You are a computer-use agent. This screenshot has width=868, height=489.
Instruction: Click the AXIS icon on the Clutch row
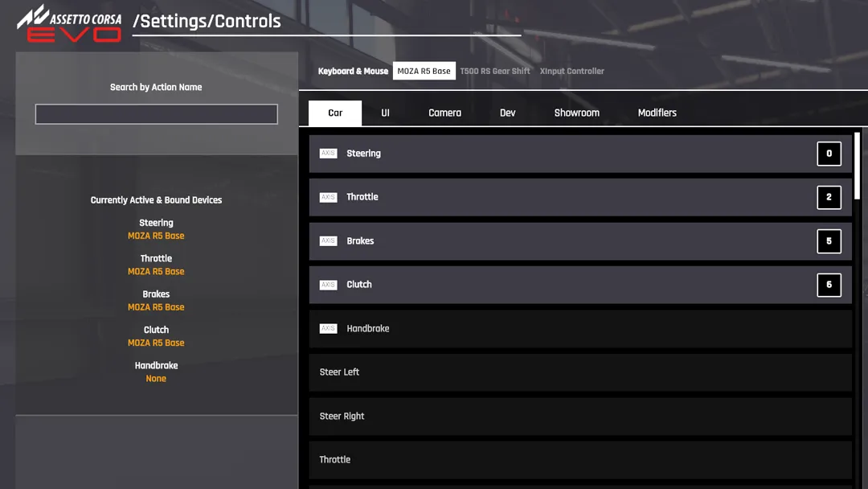click(x=328, y=284)
